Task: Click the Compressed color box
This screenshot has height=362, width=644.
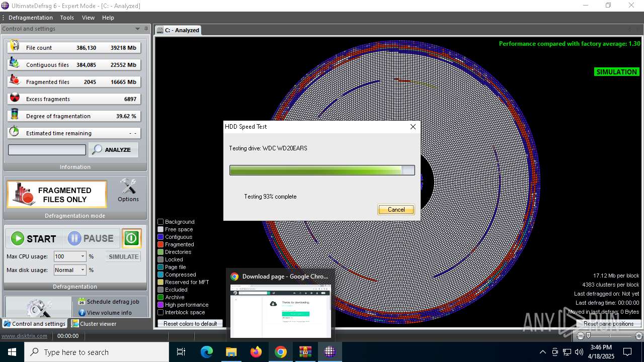Action: coord(160,275)
